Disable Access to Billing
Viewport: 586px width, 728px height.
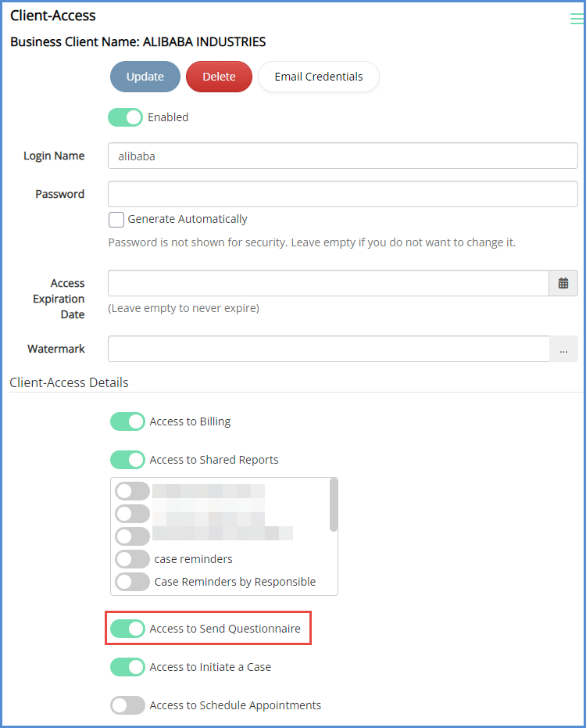click(128, 421)
